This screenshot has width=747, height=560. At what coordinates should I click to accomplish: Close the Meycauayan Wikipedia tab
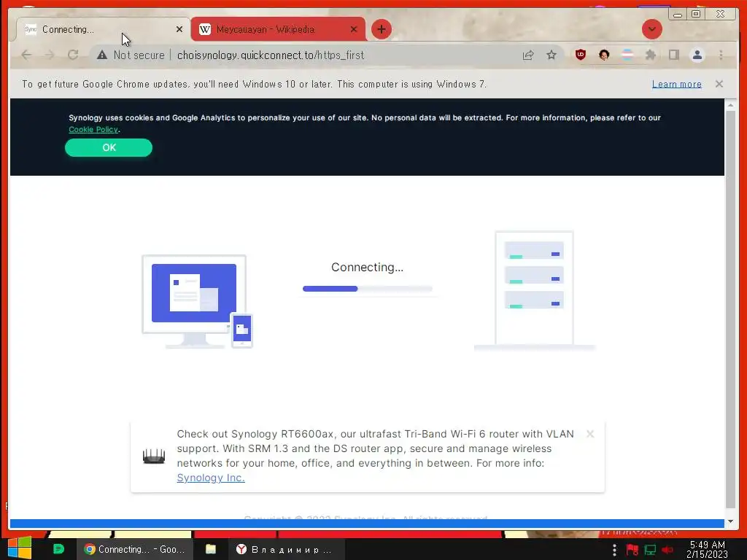point(354,29)
